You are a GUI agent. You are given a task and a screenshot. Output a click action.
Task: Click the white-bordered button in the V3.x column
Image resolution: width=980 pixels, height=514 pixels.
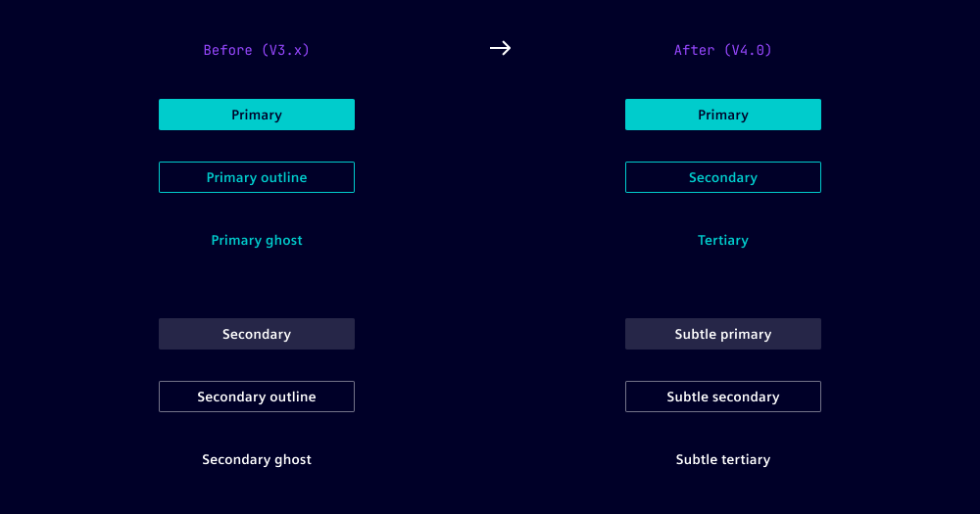(x=257, y=397)
